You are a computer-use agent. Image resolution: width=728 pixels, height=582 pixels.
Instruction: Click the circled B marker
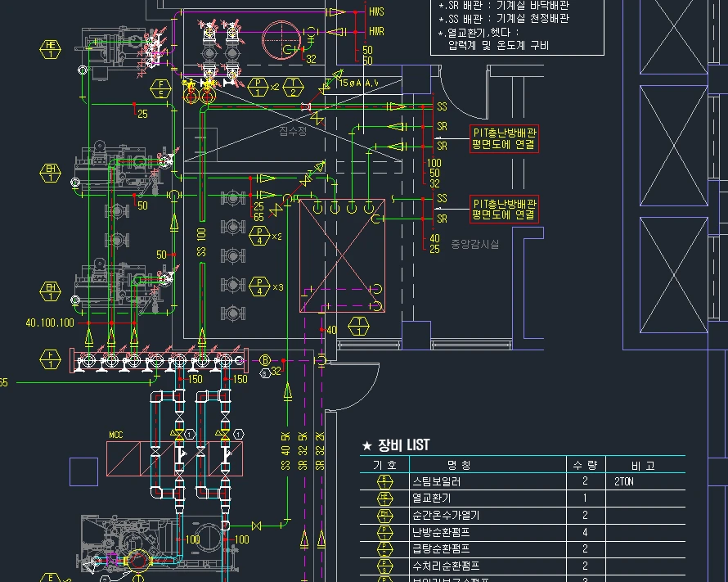pos(265,360)
